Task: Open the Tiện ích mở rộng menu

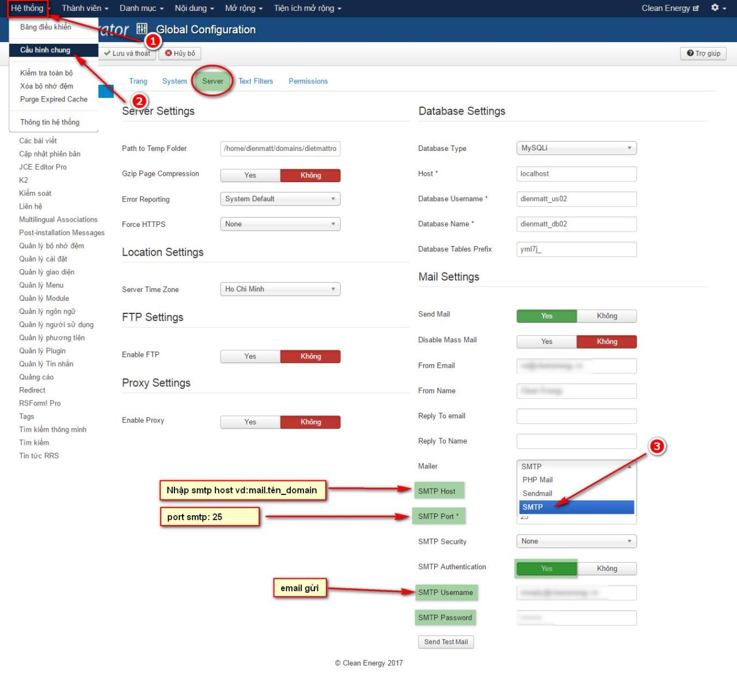Action: 308,8
